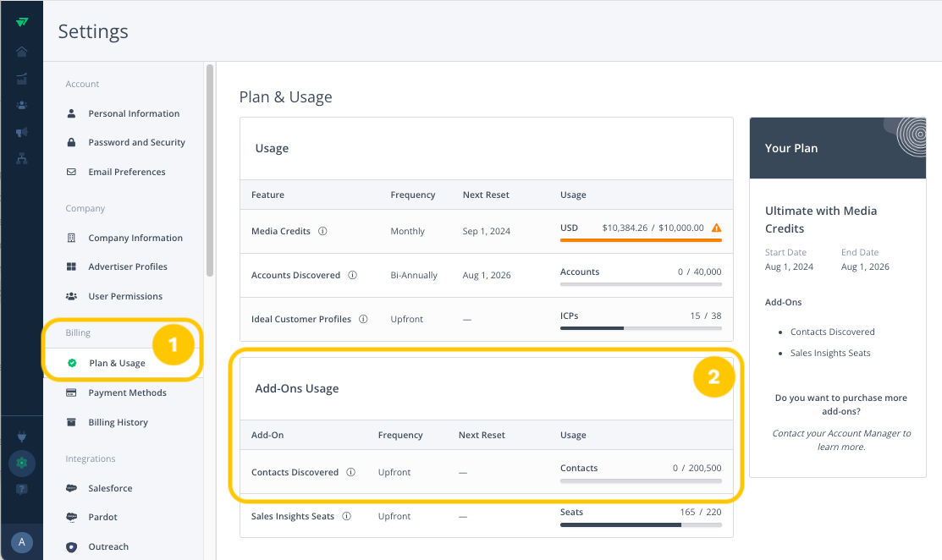Click the archive icon beside Billing History
This screenshot has width=942, height=560.
(x=71, y=422)
